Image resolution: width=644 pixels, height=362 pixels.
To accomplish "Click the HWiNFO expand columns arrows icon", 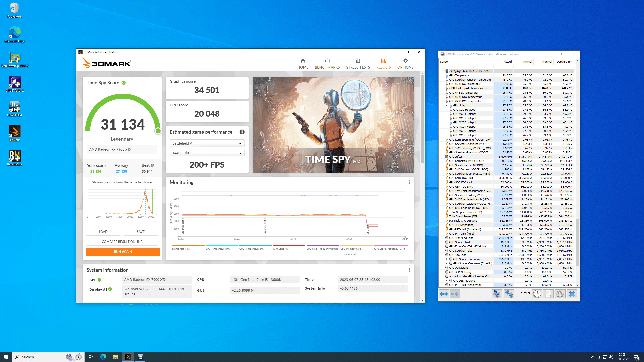I will 444,294.
